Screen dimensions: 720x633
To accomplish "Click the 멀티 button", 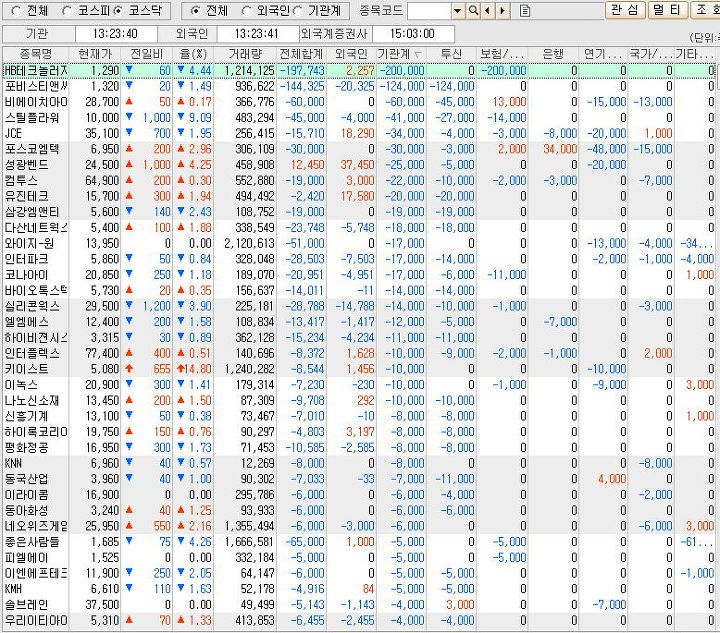I will [x=668, y=10].
